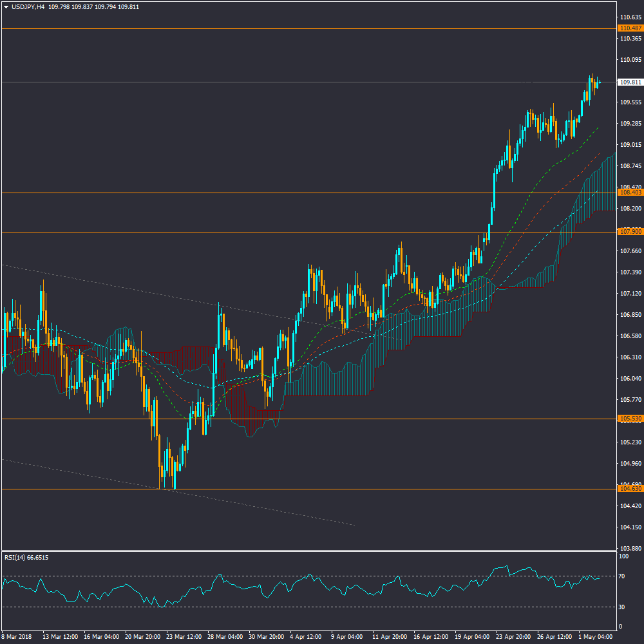The height and width of the screenshot is (644, 644).
Task: Click RSI level 30 on the scale
Action: coord(622,607)
